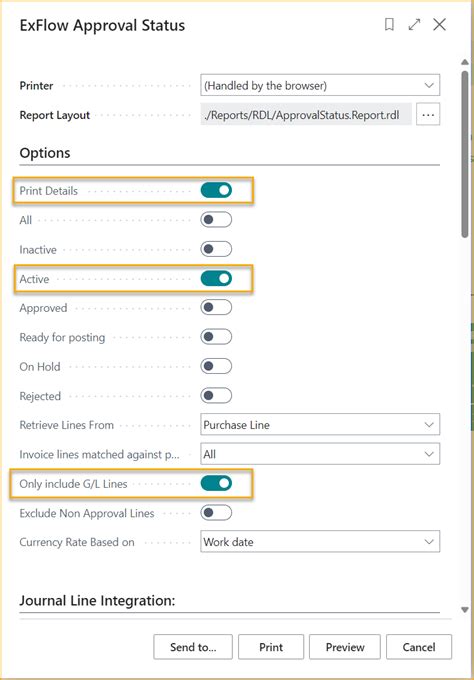Enable the Ready for posting toggle
Viewport: 474px width, 680px height.
(216, 337)
